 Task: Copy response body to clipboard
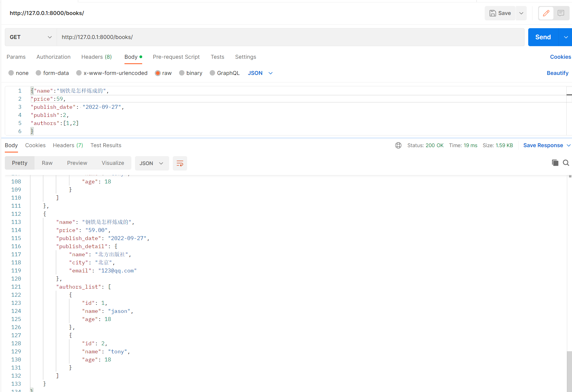(x=555, y=163)
